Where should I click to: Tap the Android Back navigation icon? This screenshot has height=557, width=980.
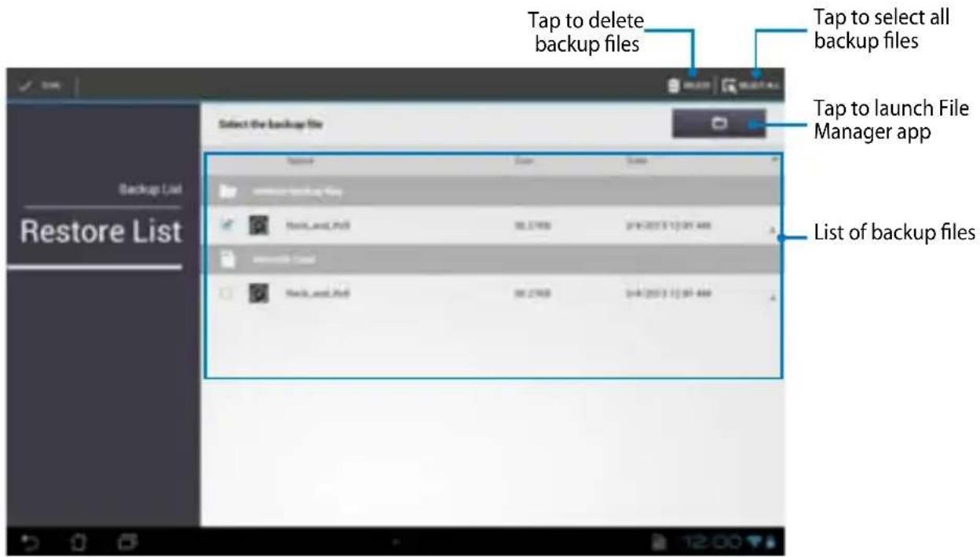tap(31, 542)
